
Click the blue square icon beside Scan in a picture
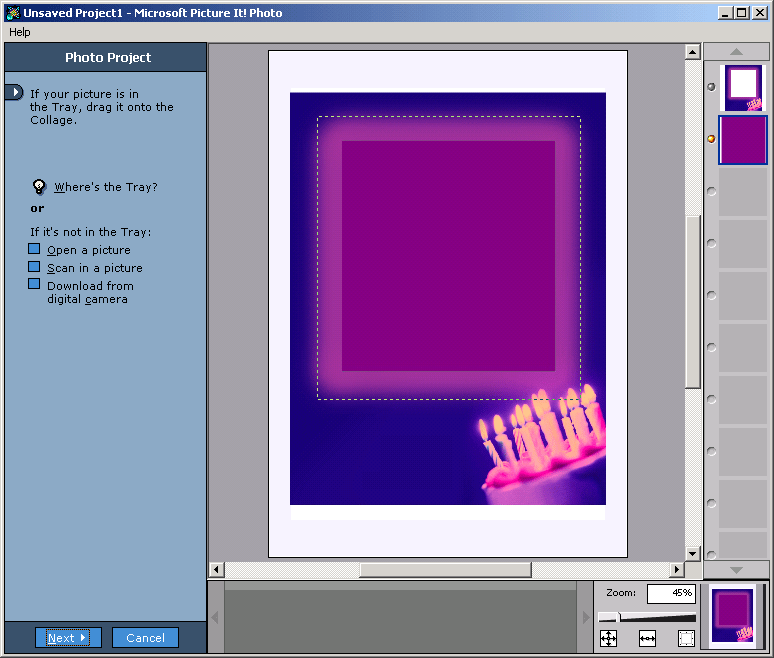point(35,267)
